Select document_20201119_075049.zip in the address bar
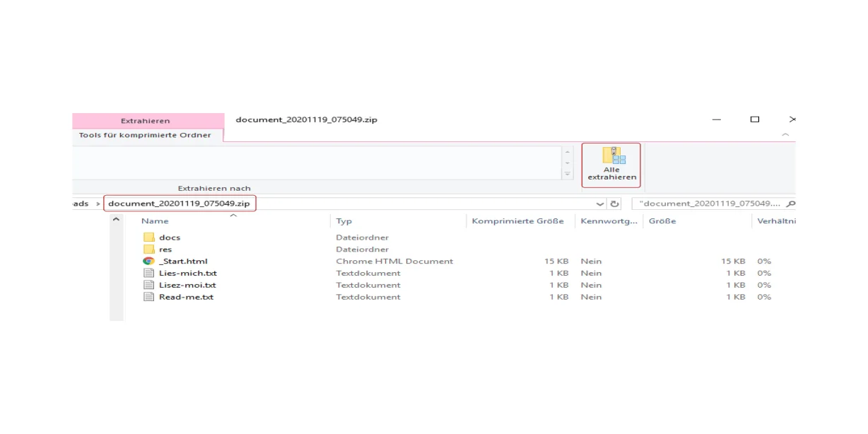 180,203
